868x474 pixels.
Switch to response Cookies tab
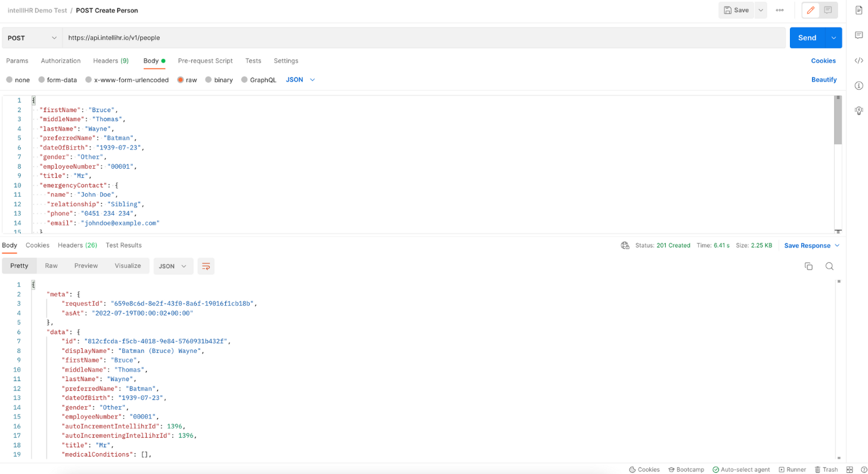click(x=38, y=245)
